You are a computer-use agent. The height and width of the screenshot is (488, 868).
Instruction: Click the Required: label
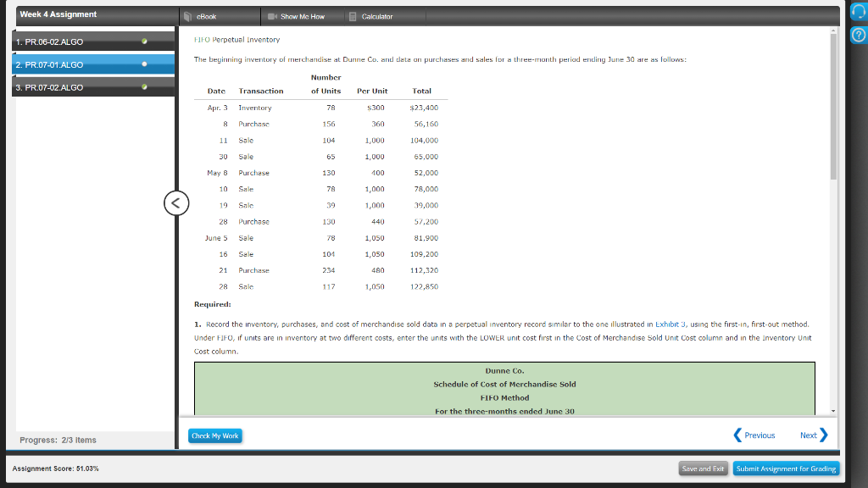[x=213, y=304]
